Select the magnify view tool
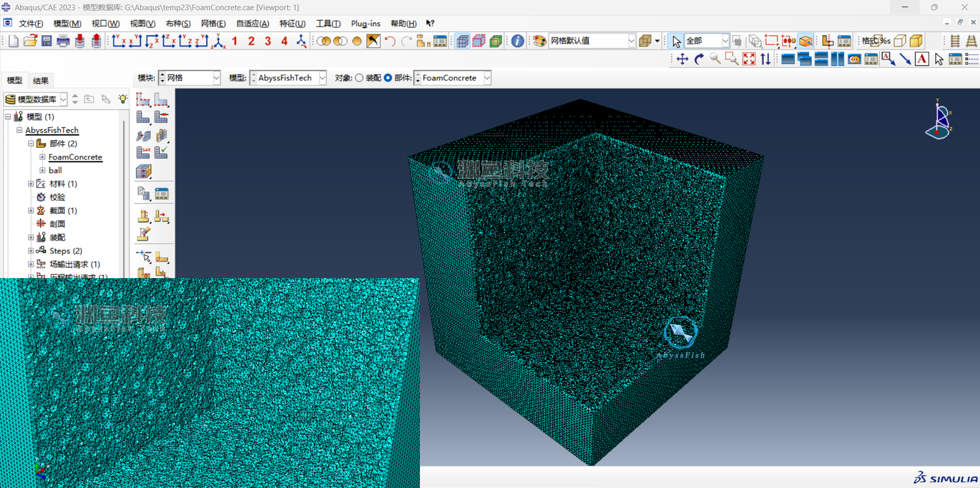Screen dimensions: 980x488 715,59
